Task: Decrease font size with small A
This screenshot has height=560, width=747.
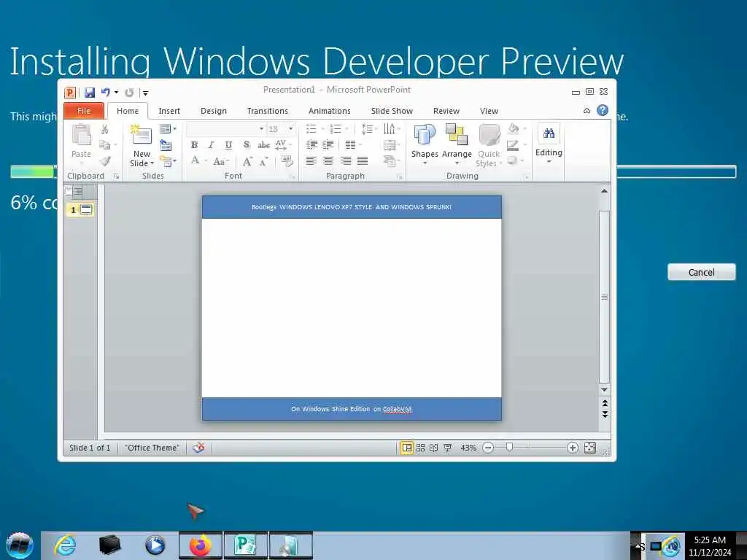Action: pyautogui.click(x=263, y=161)
